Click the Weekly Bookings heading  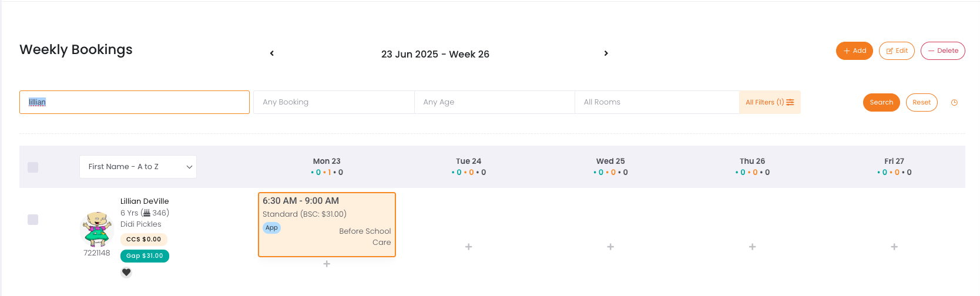(76, 49)
